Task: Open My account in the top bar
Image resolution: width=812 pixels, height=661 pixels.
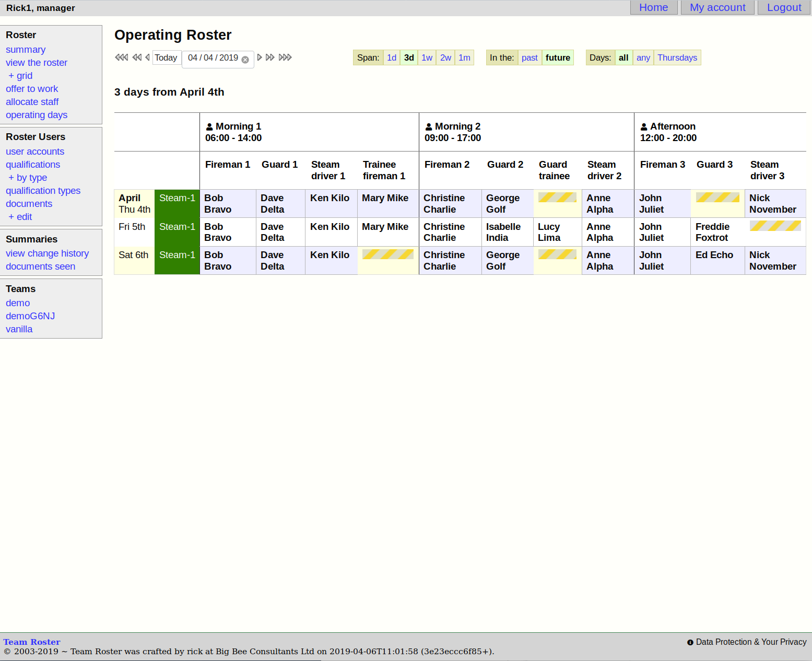Action: (x=717, y=7)
